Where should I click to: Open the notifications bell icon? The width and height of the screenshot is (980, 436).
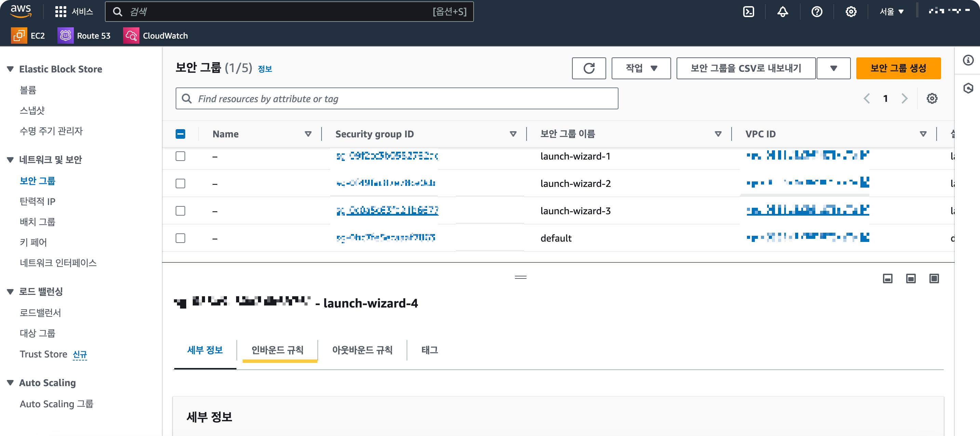(x=782, y=12)
